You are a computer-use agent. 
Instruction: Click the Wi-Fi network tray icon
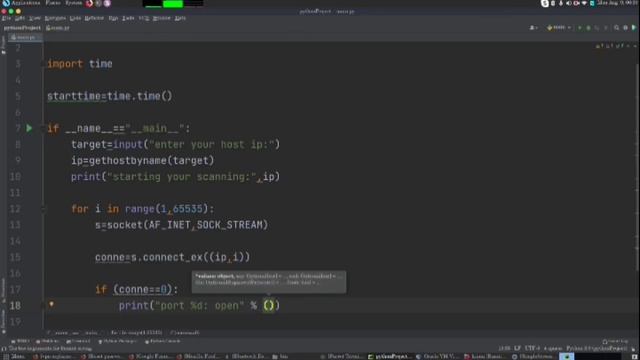(584, 3)
